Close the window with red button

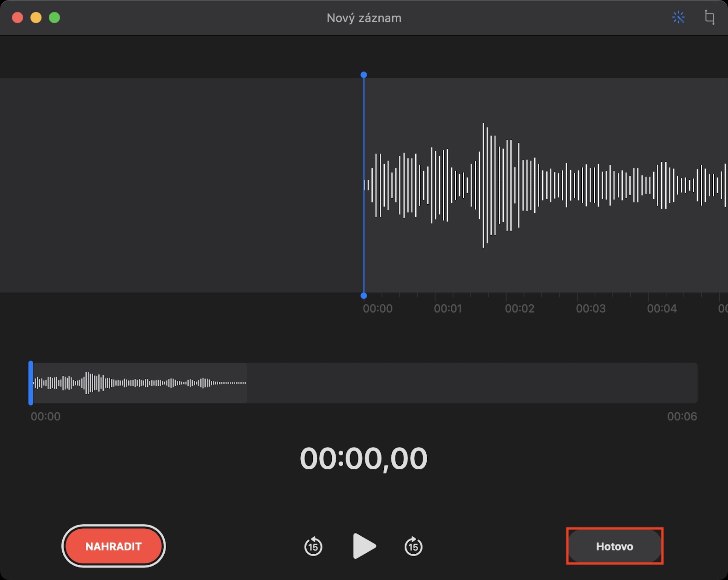coord(18,18)
